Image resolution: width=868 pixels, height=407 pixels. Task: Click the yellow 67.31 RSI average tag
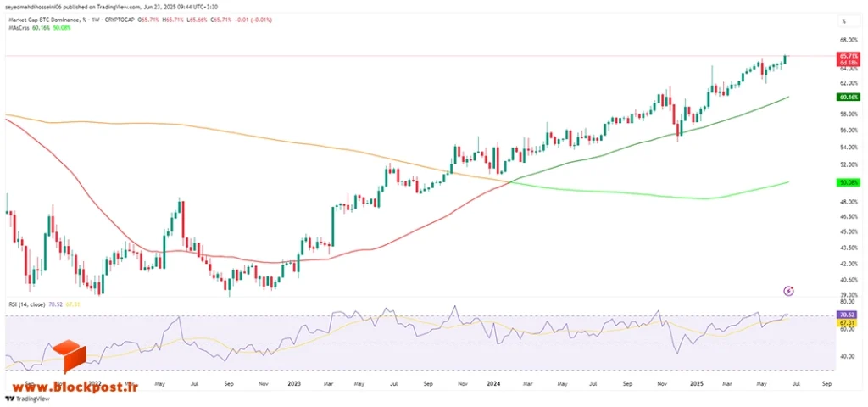coord(849,321)
